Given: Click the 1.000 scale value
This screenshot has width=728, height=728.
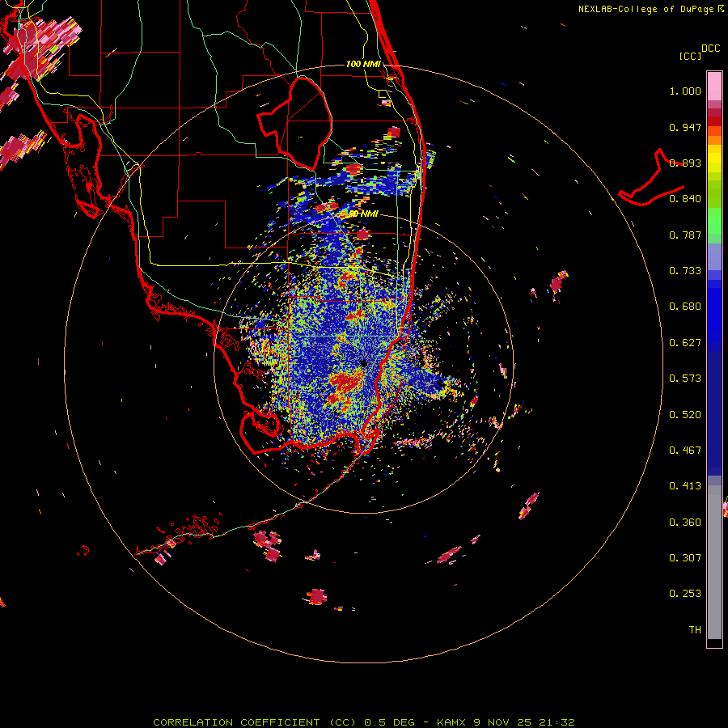Looking at the screenshot, I should [x=685, y=91].
